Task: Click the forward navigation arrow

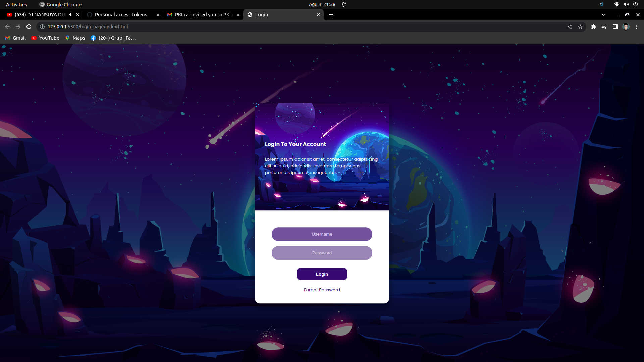Action: (x=18, y=27)
